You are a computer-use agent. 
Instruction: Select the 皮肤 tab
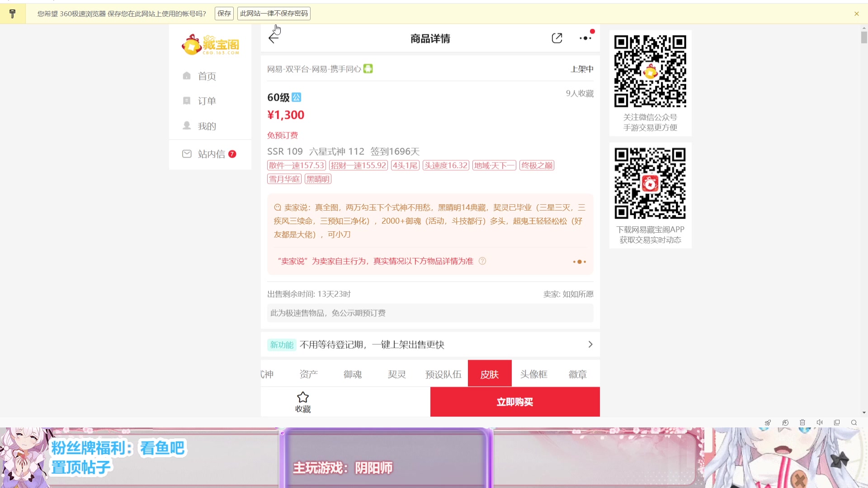[x=490, y=374]
